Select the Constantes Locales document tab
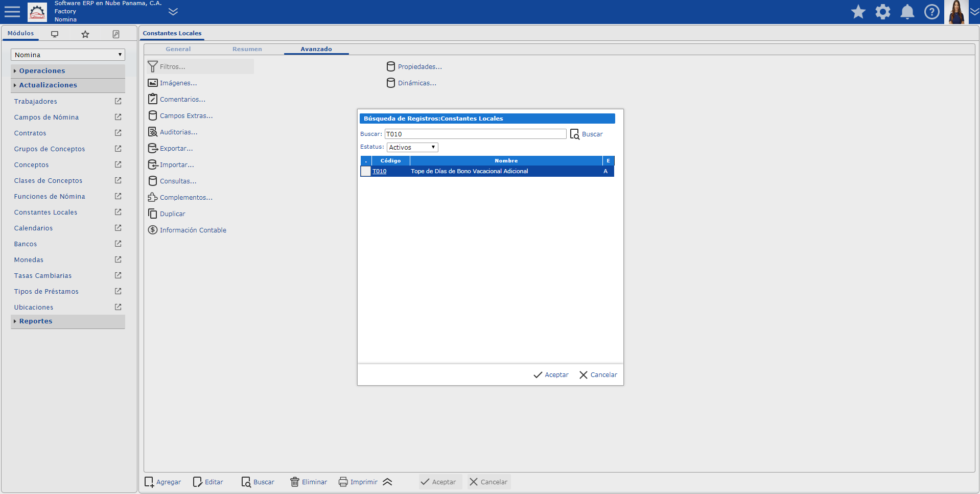980x494 pixels. click(x=172, y=33)
